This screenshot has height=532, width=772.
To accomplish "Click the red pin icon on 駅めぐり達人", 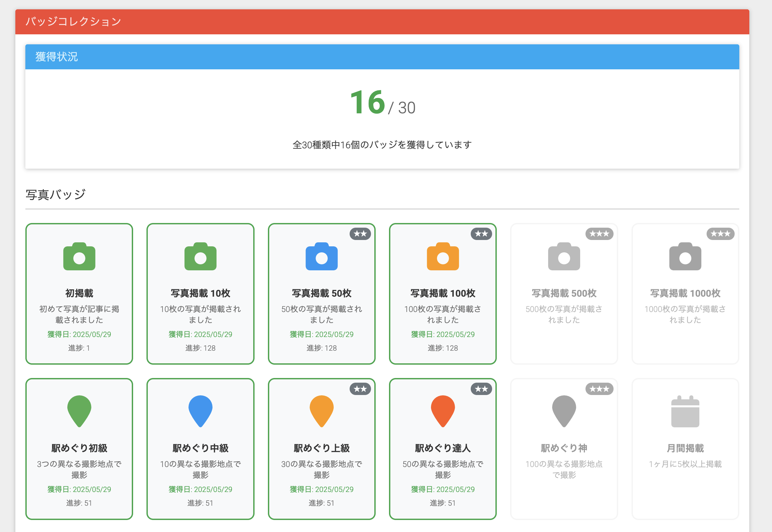I will (x=443, y=411).
